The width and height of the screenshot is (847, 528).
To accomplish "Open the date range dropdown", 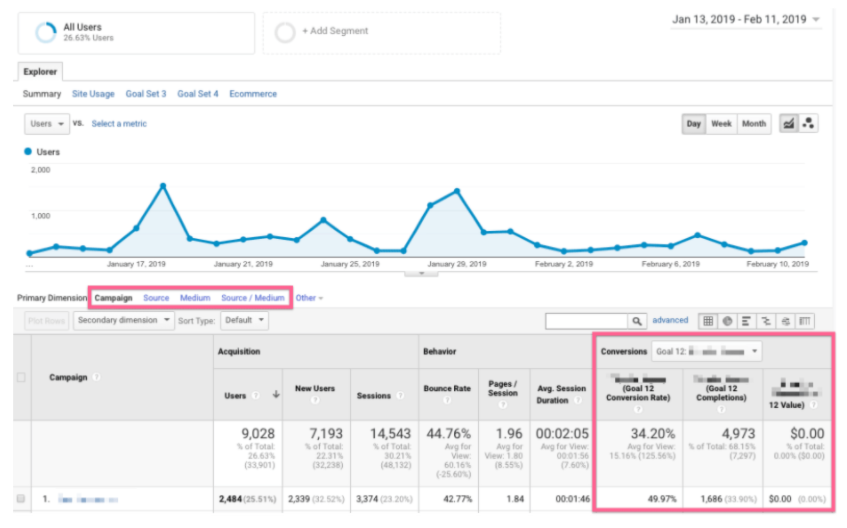I will [746, 19].
